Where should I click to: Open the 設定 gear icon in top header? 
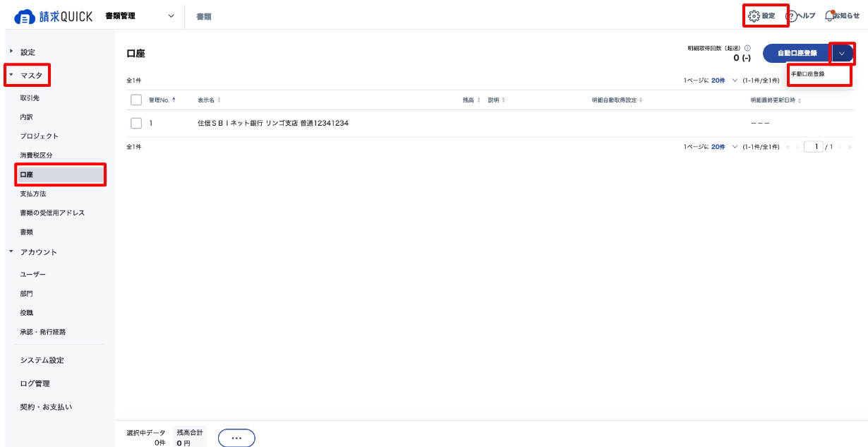tap(754, 16)
